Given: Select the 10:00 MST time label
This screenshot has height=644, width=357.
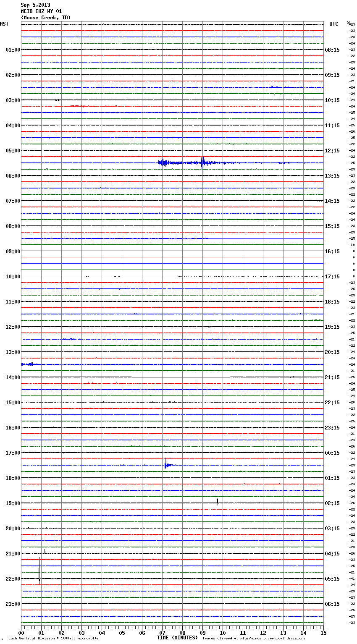Looking at the screenshot, I should (x=13, y=277).
